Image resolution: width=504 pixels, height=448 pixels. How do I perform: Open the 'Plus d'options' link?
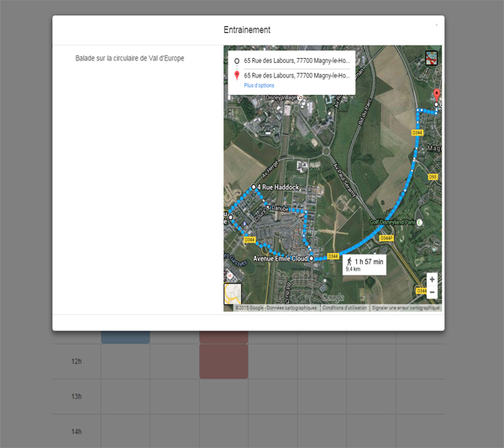260,86
